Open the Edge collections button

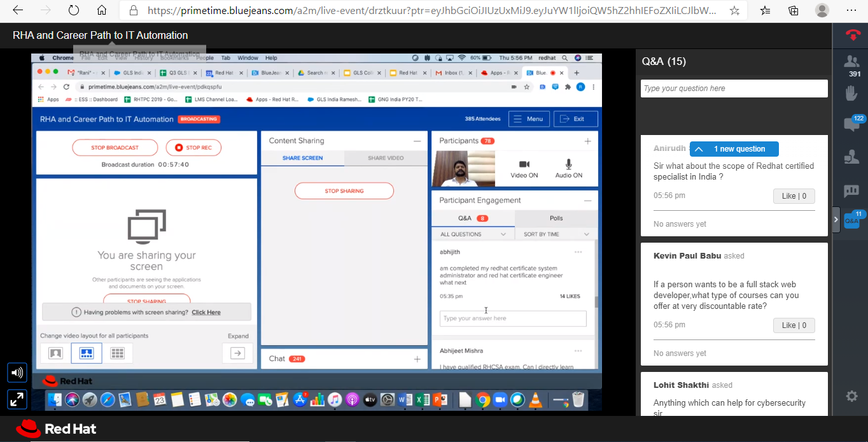click(793, 11)
